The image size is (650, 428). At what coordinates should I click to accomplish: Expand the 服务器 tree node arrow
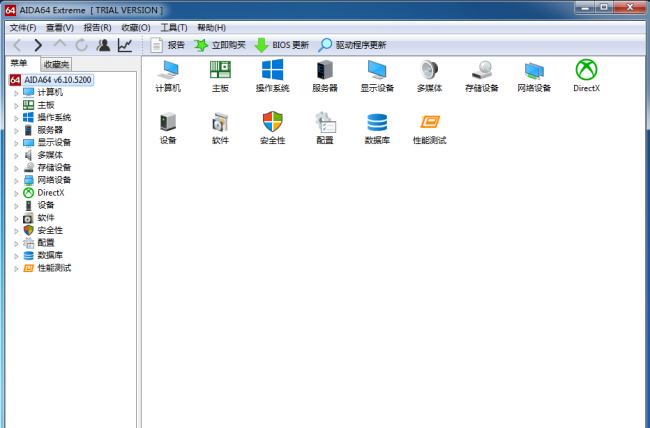(16, 131)
